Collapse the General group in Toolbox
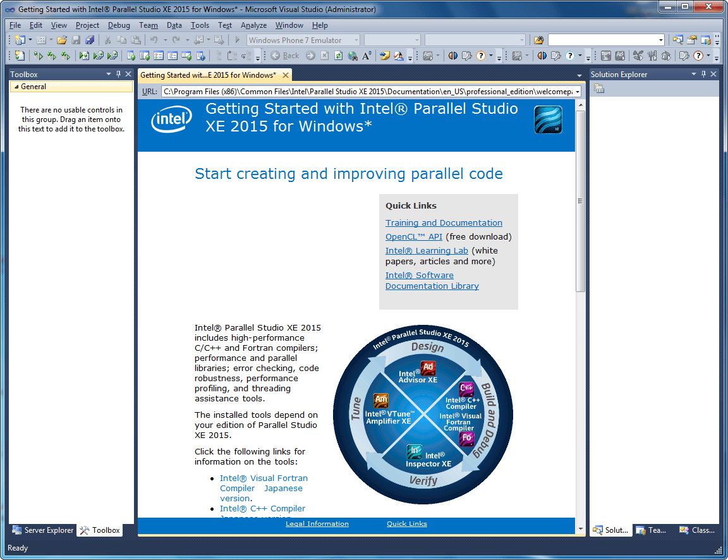Image resolution: width=728 pixels, height=560 pixels. tap(16, 87)
